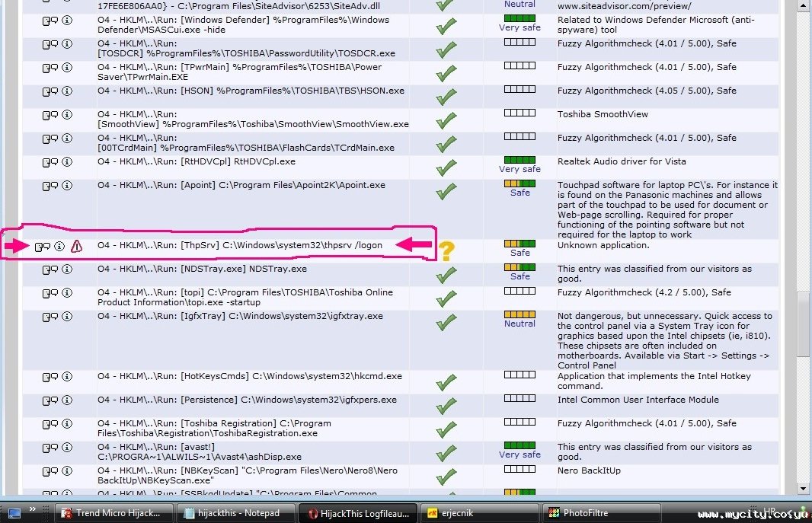Click the 'Unknown application.' description text
Screen dimensions: 812x523
click(x=603, y=245)
